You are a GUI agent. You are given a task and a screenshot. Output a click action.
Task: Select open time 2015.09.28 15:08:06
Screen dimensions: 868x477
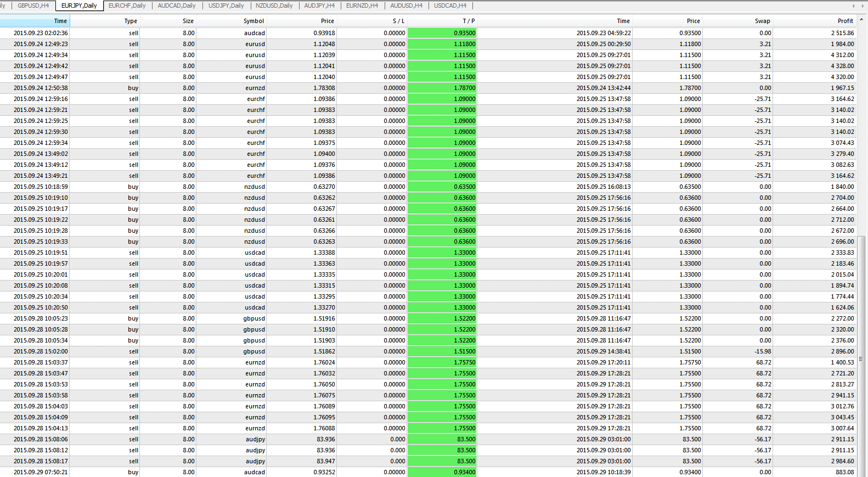click(41, 439)
